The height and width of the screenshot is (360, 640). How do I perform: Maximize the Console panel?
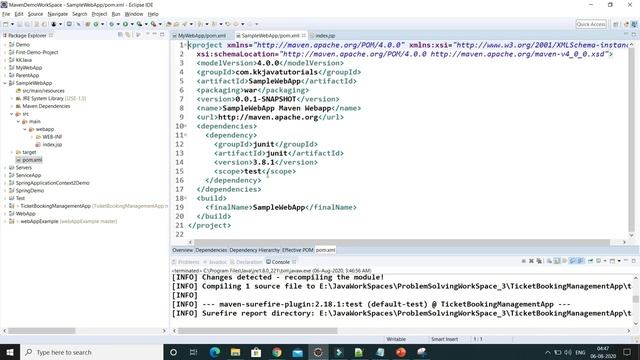(x=633, y=261)
